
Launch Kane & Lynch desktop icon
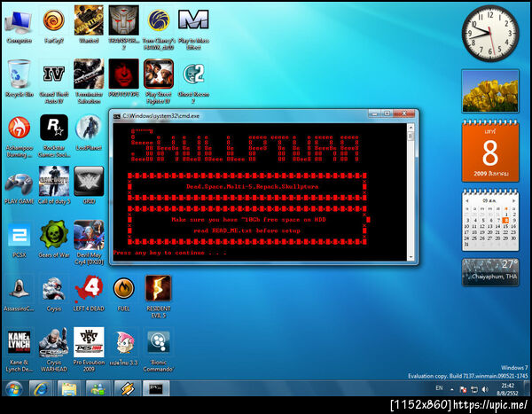pyautogui.click(x=19, y=350)
